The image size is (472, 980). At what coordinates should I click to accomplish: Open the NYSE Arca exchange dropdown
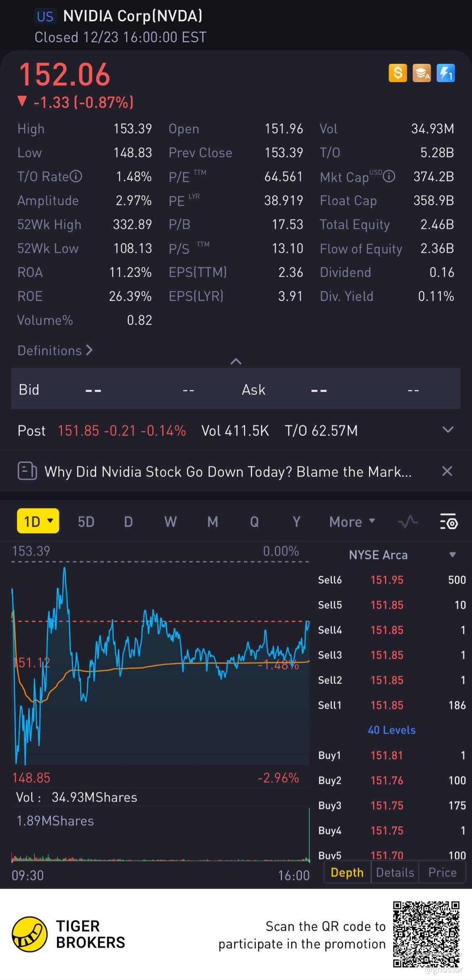point(452,555)
